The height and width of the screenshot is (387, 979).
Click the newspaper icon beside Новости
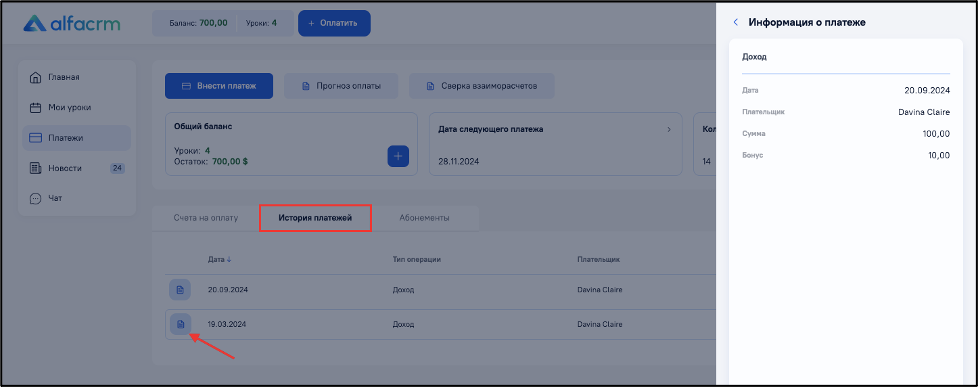click(35, 168)
